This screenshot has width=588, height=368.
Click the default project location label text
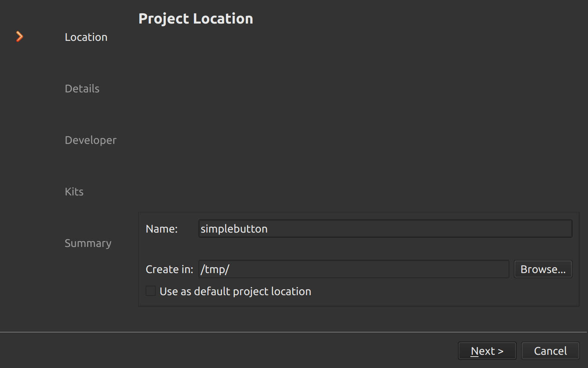click(x=235, y=291)
